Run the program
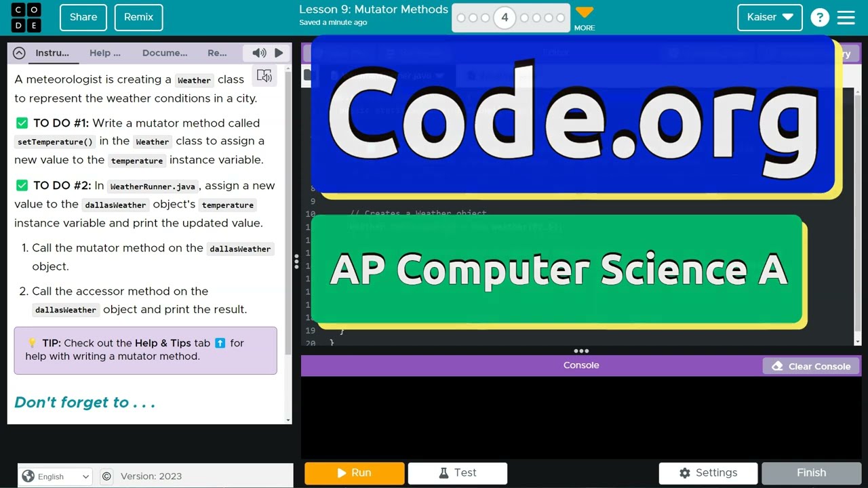868x488 pixels. (355, 473)
